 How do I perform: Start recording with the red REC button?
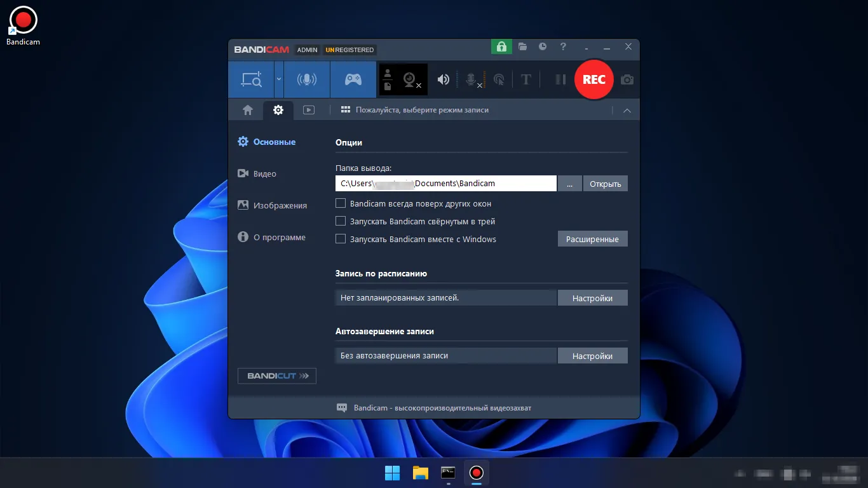click(x=594, y=79)
